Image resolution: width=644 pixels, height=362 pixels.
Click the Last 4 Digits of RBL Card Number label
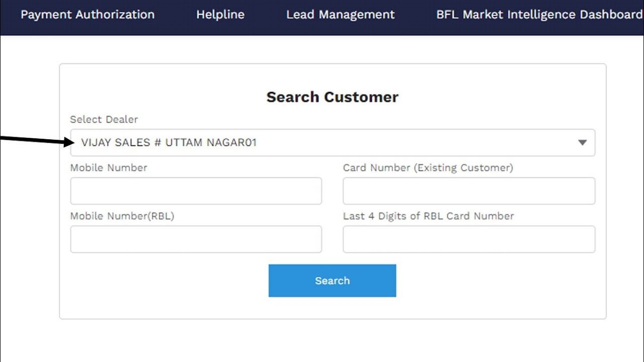(x=429, y=216)
